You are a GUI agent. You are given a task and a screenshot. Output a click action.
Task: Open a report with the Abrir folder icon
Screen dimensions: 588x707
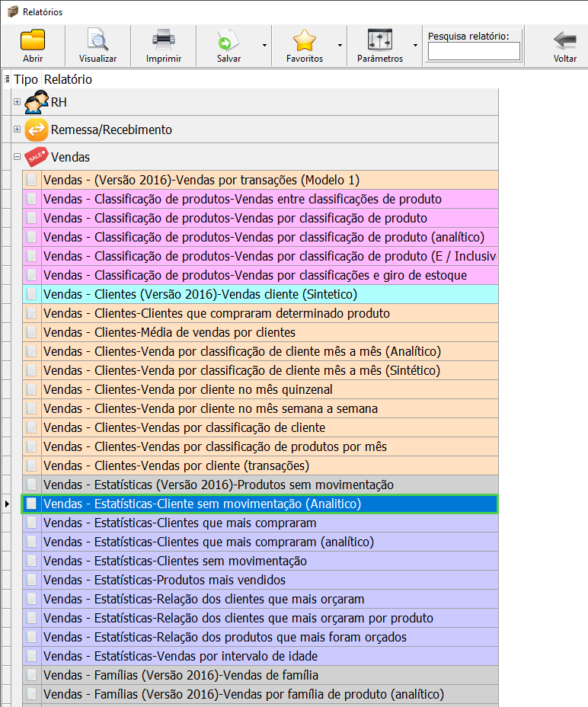coord(33,40)
